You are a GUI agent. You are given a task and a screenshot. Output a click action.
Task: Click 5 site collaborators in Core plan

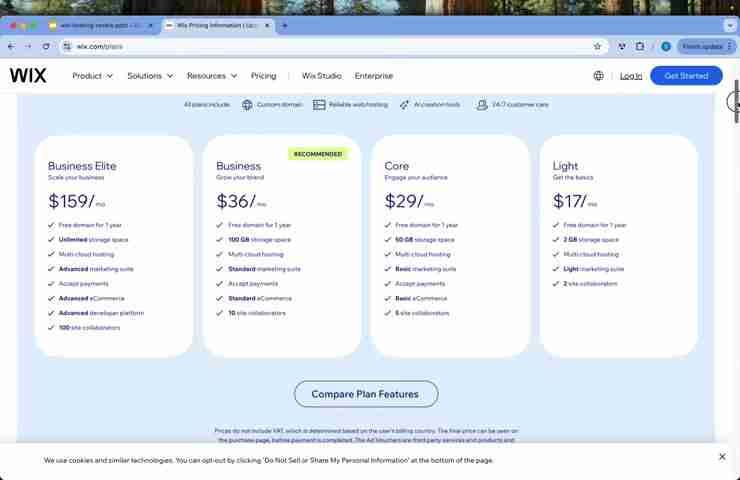tap(422, 313)
